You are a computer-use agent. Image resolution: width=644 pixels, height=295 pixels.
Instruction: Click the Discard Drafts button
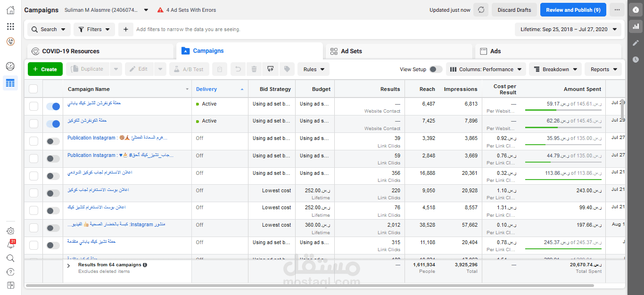[513, 10]
